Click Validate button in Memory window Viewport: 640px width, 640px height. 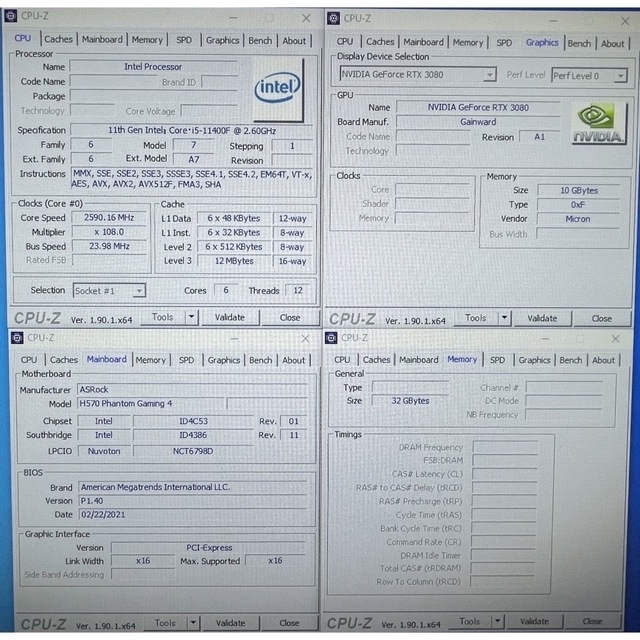[534, 622]
